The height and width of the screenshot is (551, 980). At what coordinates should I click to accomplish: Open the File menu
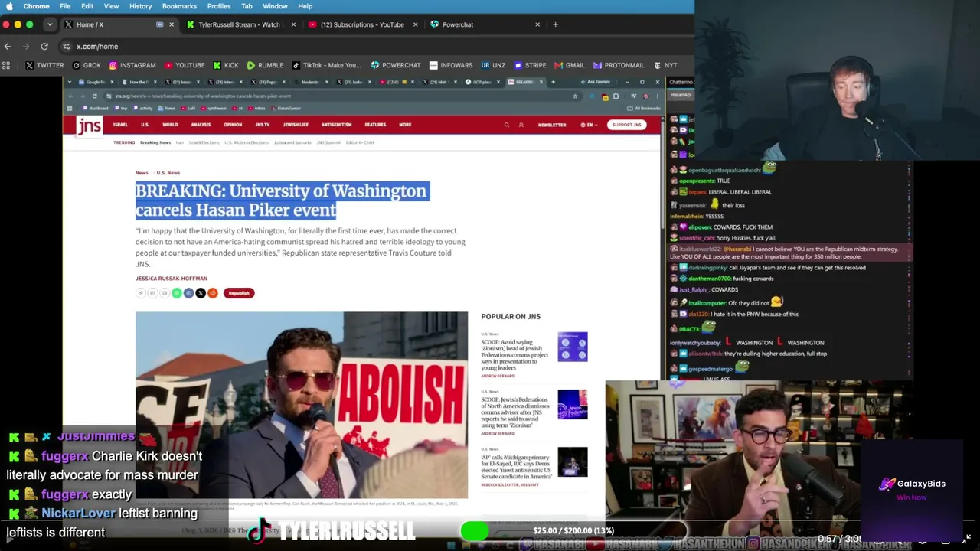pos(65,6)
